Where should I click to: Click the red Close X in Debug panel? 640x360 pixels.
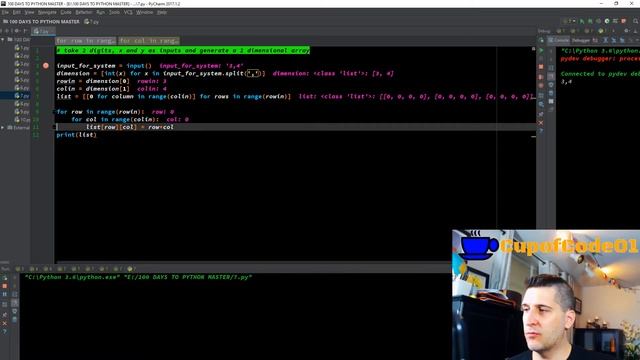tap(541, 123)
